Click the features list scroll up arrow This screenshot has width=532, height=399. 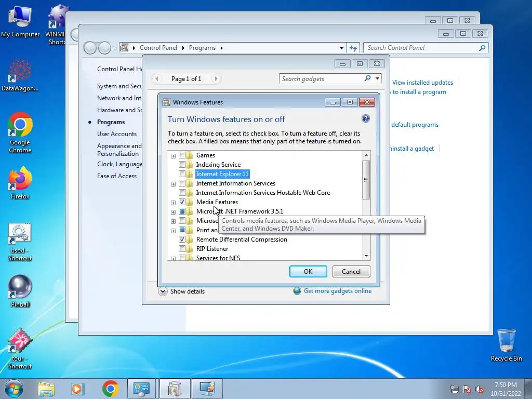(366, 155)
